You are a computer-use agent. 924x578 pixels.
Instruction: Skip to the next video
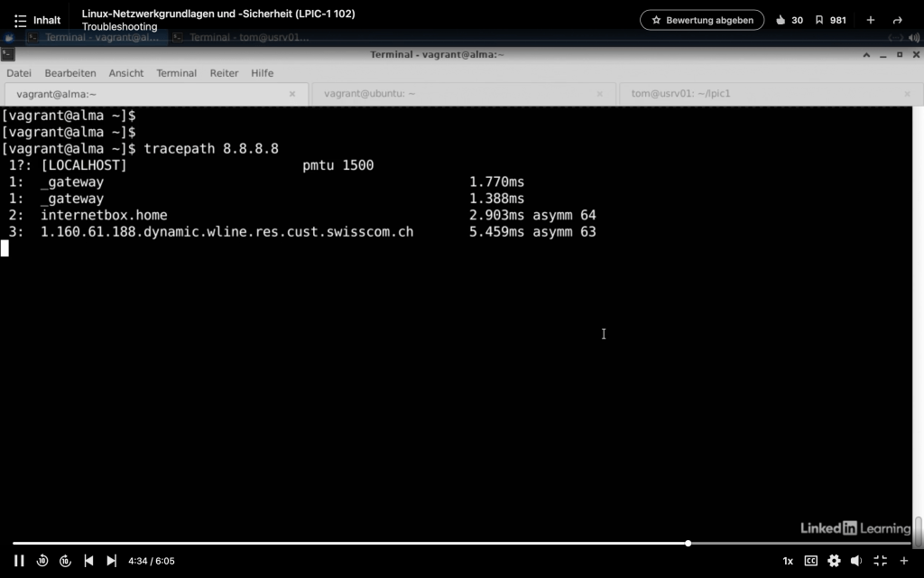[111, 561]
